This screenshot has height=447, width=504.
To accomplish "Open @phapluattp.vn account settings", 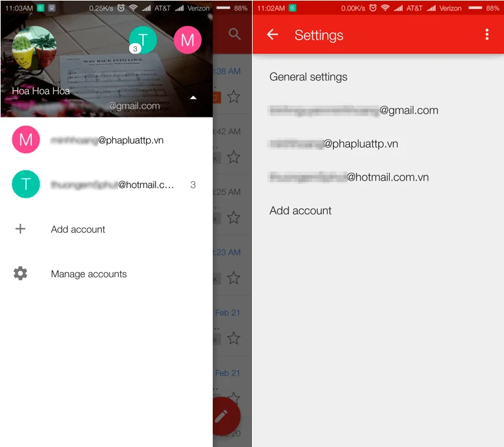I will point(378,144).
